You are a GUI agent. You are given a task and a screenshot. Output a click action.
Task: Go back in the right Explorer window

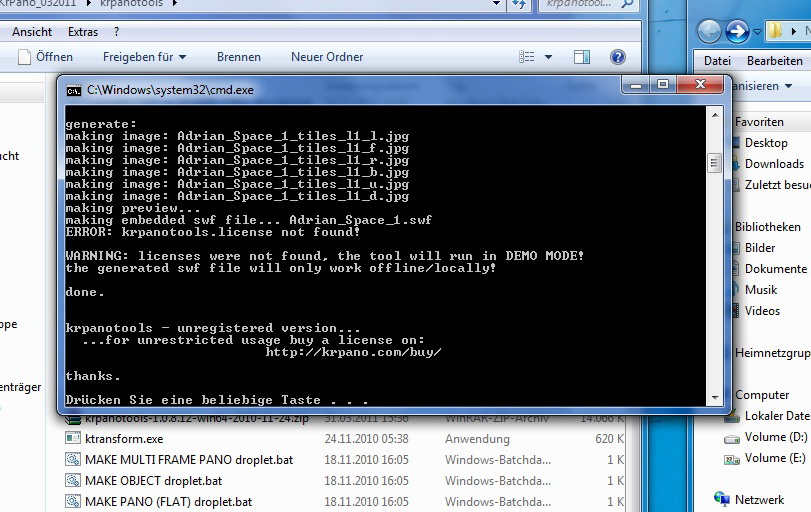709,31
